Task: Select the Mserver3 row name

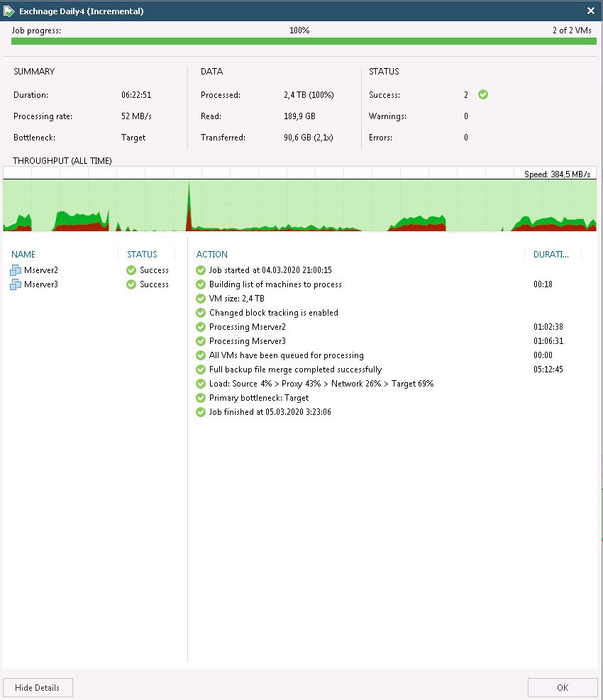Action: (x=41, y=284)
